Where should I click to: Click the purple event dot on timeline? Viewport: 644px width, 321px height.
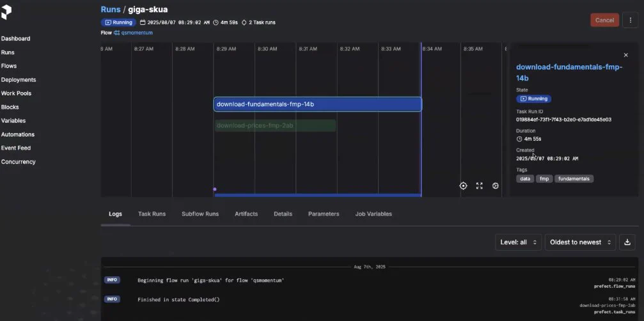coord(214,189)
